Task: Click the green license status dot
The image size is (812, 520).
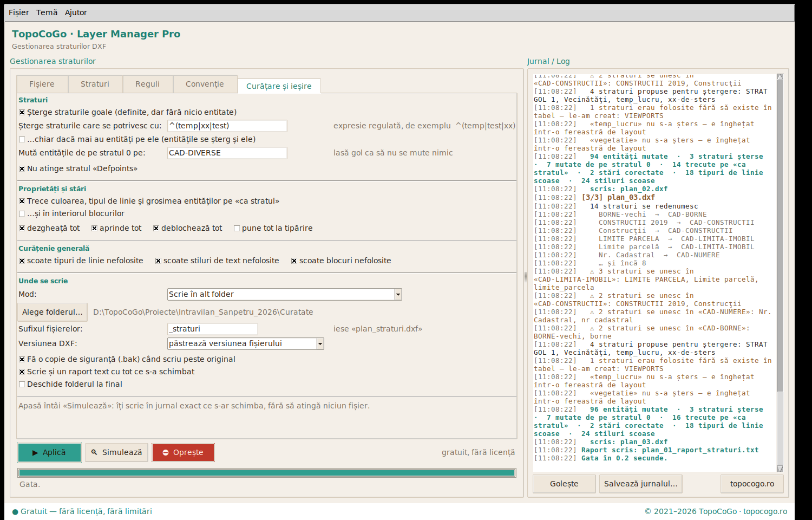Action: click(x=15, y=512)
